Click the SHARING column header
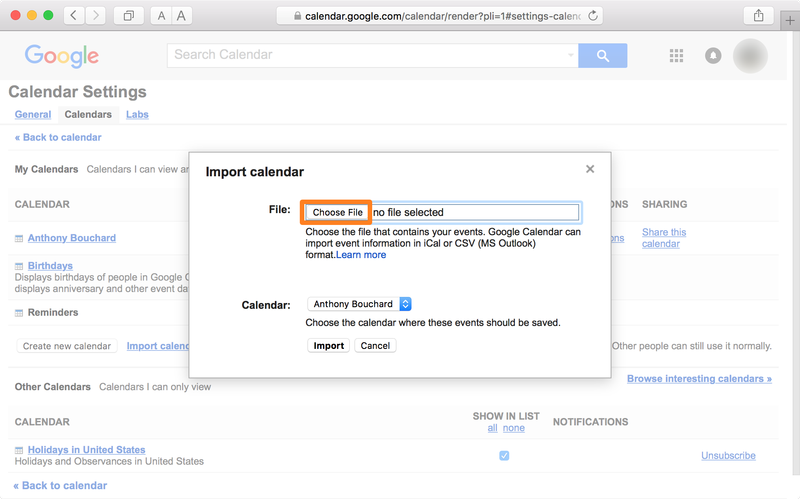 click(664, 204)
